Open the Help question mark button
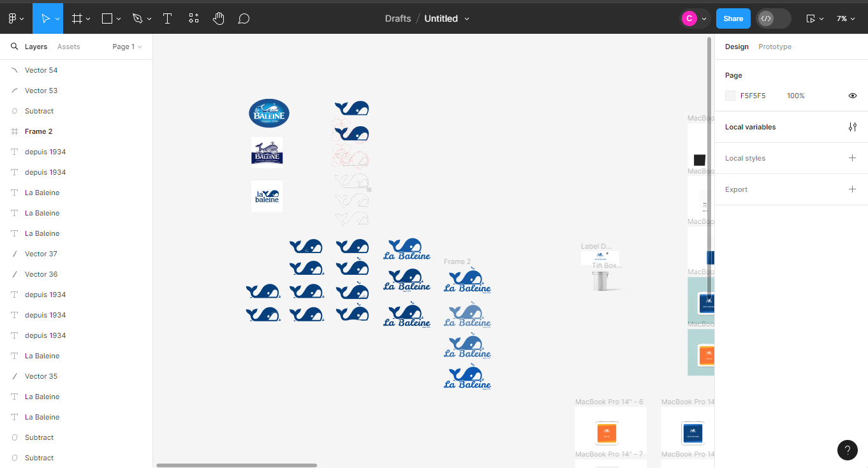Screen dimensions: 868x468 pyautogui.click(x=848, y=450)
